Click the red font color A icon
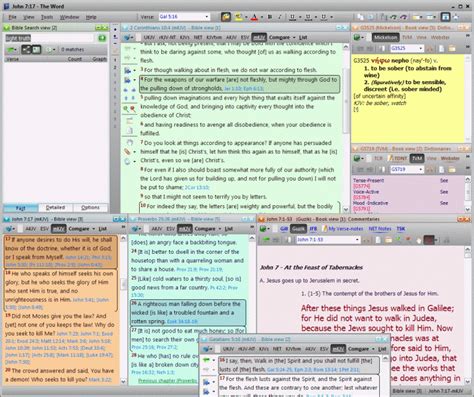The image size is (474, 397). tap(255, 17)
